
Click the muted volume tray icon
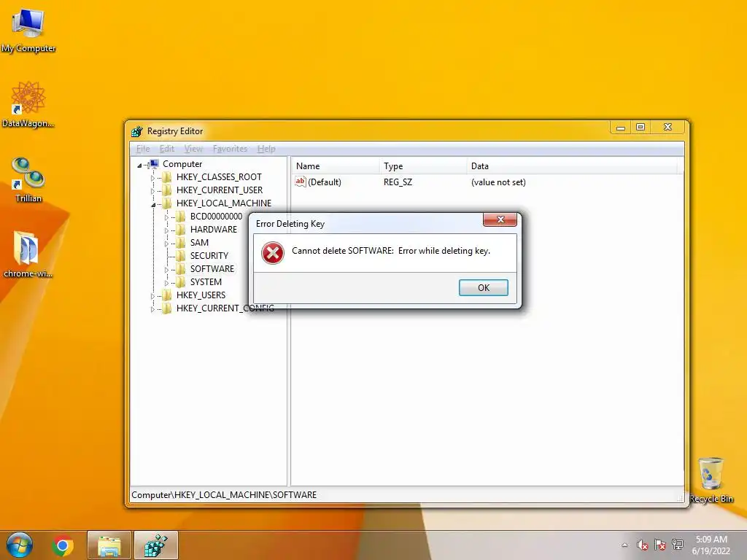point(642,545)
